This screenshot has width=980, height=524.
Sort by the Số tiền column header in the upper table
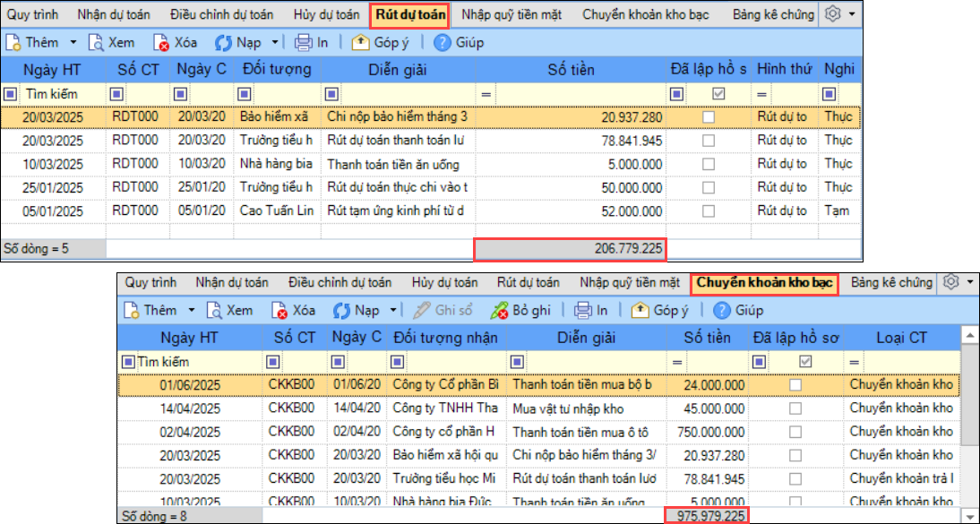click(572, 69)
